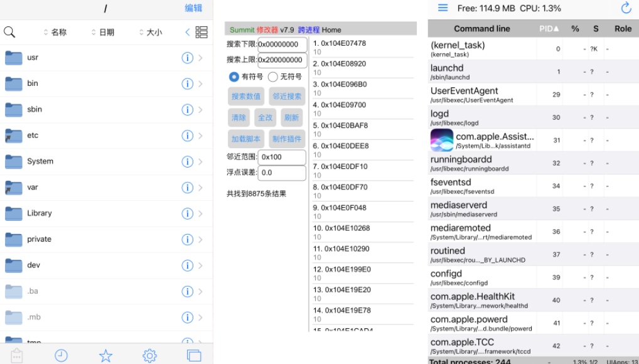The height and width of the screenshot is (364, 639).
Task: Open info for the System folder
Action: [187, 161]
